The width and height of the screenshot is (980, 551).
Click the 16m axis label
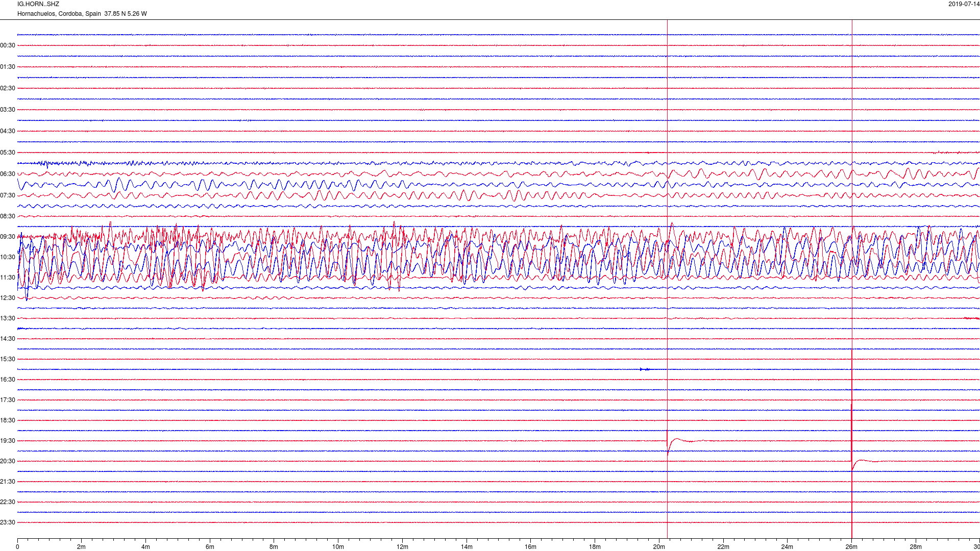531,547
